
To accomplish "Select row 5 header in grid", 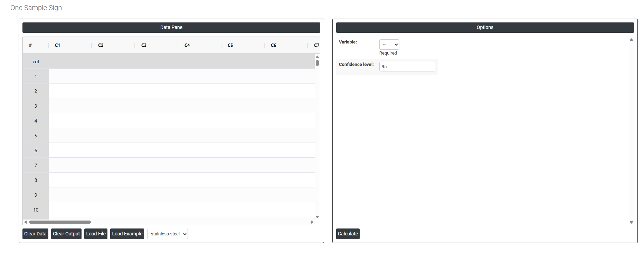I will [x=36, y=136].
